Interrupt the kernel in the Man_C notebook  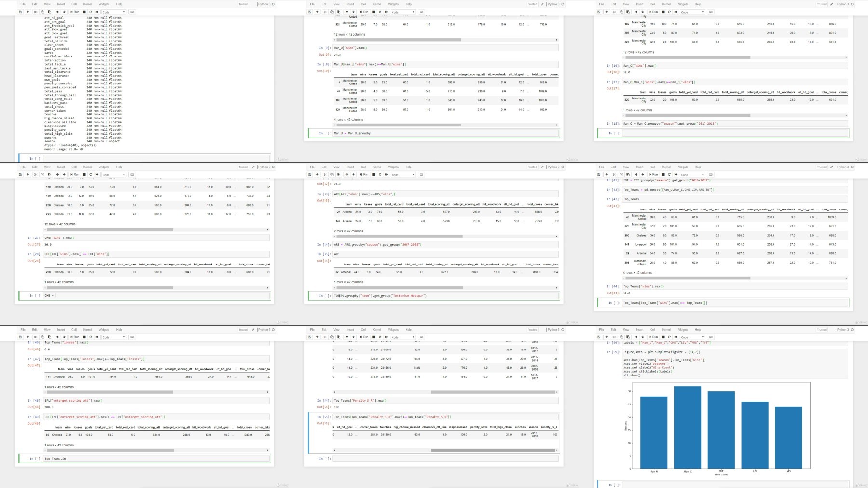point(663,12)
